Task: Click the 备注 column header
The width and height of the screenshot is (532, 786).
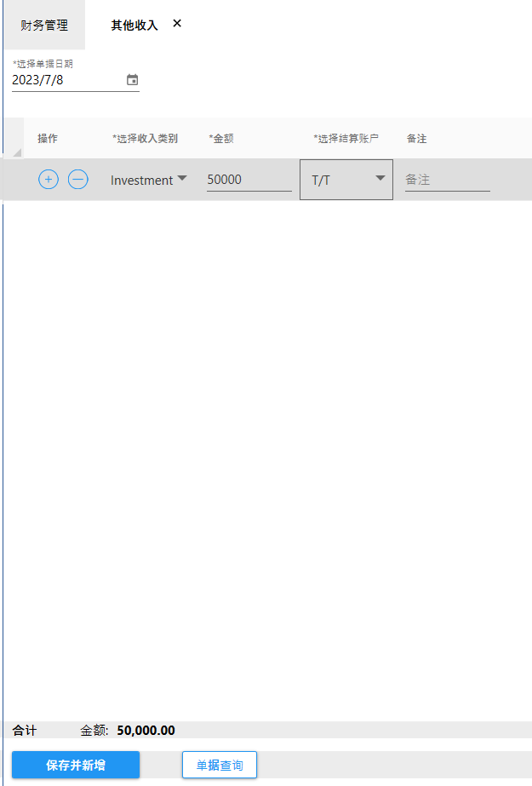Action: [416, 138]
